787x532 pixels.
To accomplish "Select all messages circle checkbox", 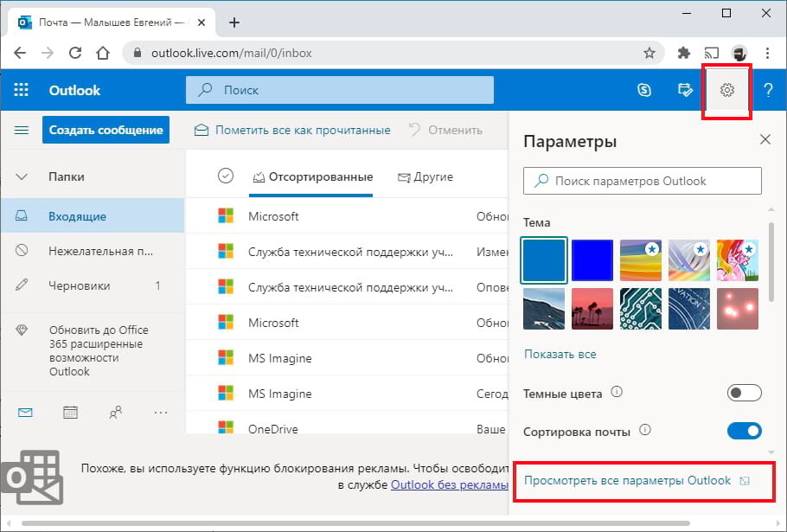I will coord(226,176).
